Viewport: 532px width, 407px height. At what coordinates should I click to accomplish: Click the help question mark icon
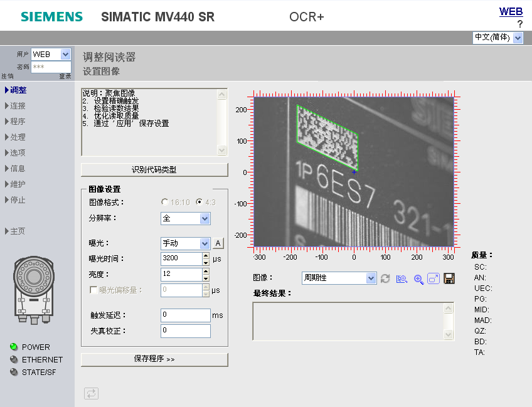pos(519,24)
